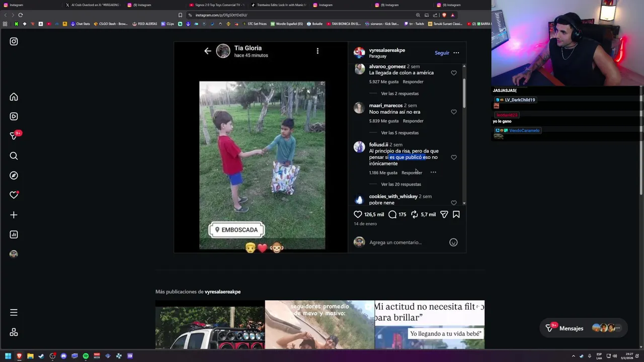Image resolution: width=644 pixels, height=362 pixels.
Task: Open Steam from taskbar
Action: pyautogui.click(x=41, y=356)
